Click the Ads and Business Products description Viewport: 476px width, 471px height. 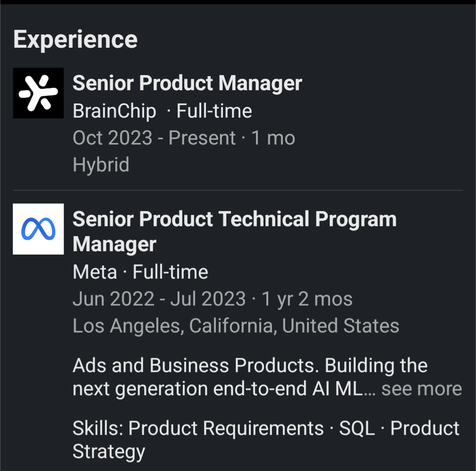[x=250, y=377]
